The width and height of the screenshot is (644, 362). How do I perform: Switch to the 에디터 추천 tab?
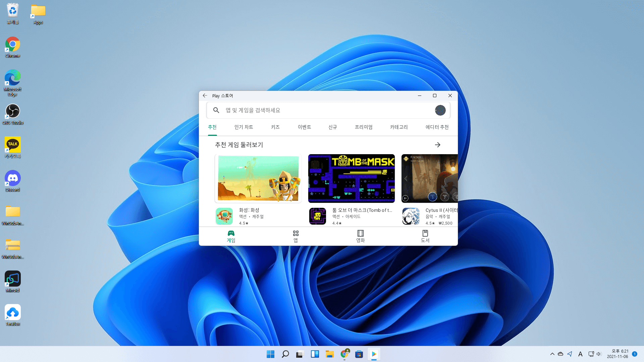(x=437, y=127)
